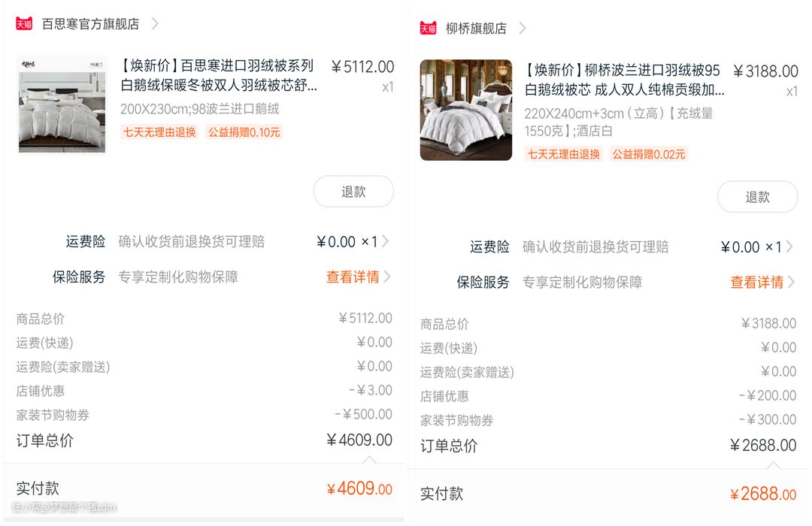Tap 七天无理由退换 tag on 百思寒 item
The height and width of the screenshot is (526, 812).
point(159,132)
